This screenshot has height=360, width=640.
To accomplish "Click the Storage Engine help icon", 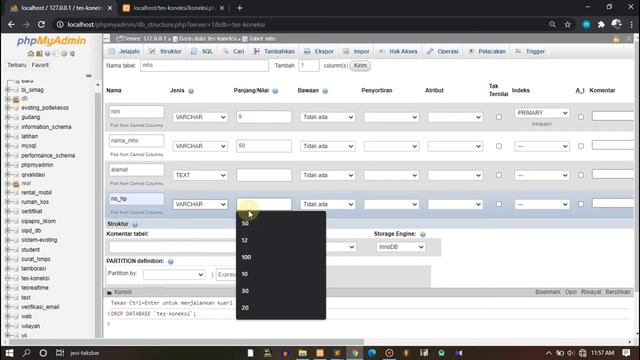I will [423, 234].
